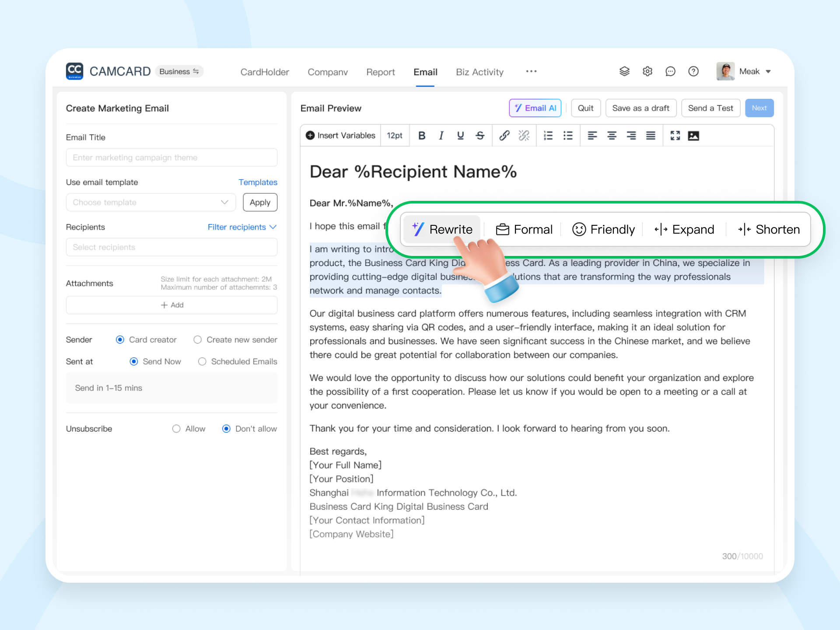This screenshot has height=630, width=840.
Task: Select the Scheduled Emails option
Action: [x=238, y=361]
